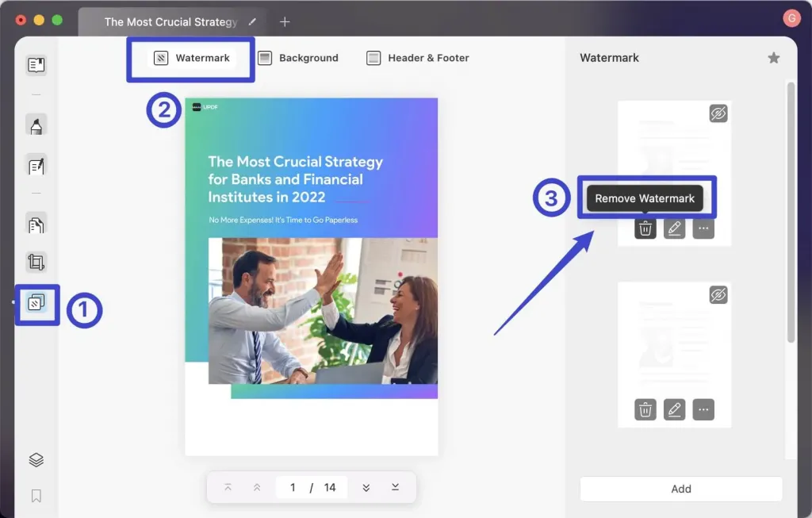The height and width of the screenshot is (518, 812).
Task: Click the bookmark icon in bottom sidebar
Action: coord(36,497)
